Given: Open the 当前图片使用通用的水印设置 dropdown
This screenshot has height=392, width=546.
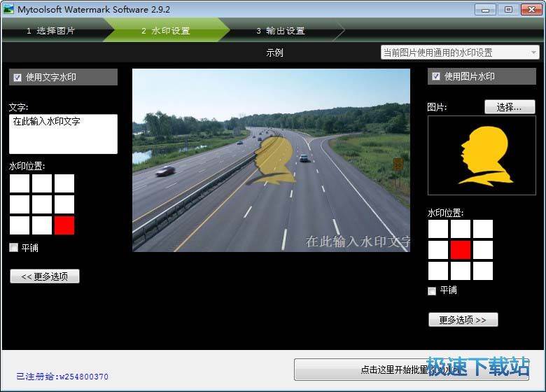Looking at the screenshot, I should coord(460,52).
